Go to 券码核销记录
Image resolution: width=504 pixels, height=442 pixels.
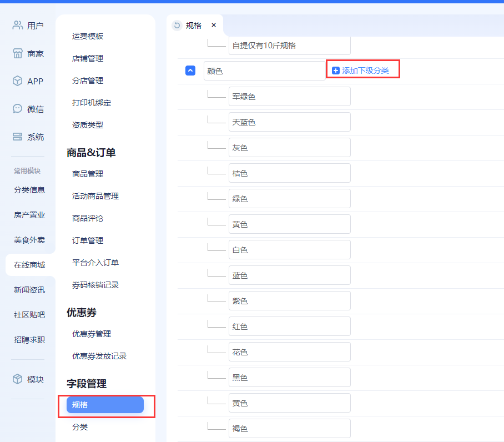pos(95,285)
